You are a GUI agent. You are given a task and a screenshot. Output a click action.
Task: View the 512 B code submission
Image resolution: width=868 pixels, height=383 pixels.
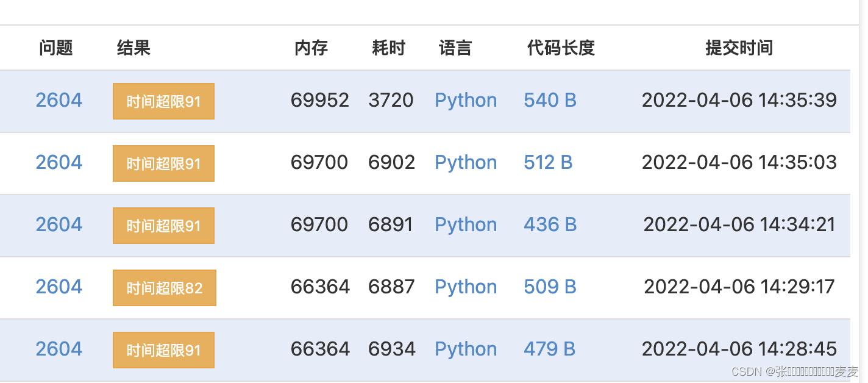[548, 163]
